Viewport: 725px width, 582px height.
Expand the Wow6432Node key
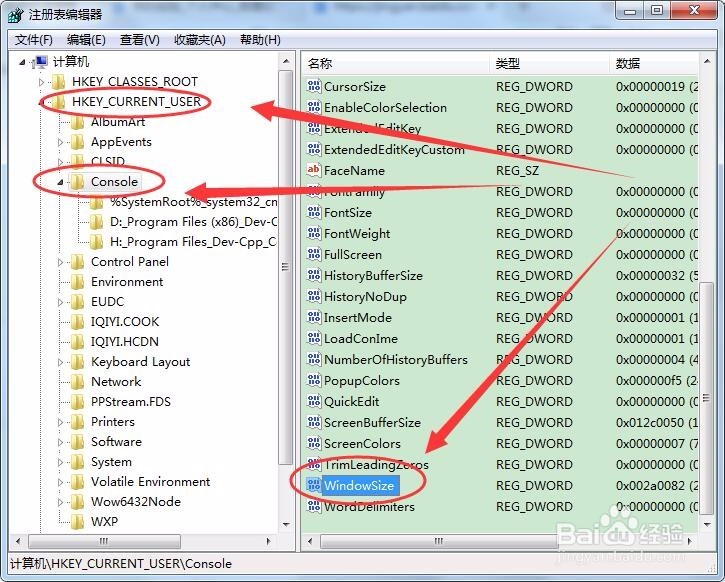tap(60, 502)
